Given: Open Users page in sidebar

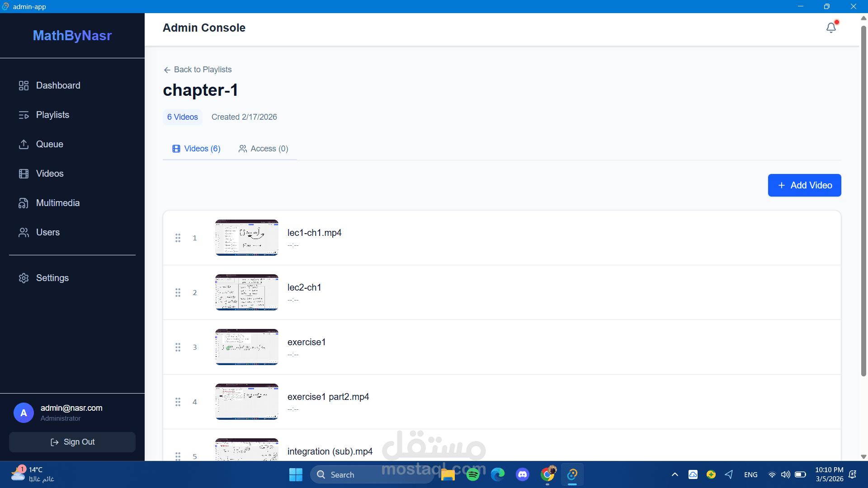Looking at the screenshot, I should point(47,232).
